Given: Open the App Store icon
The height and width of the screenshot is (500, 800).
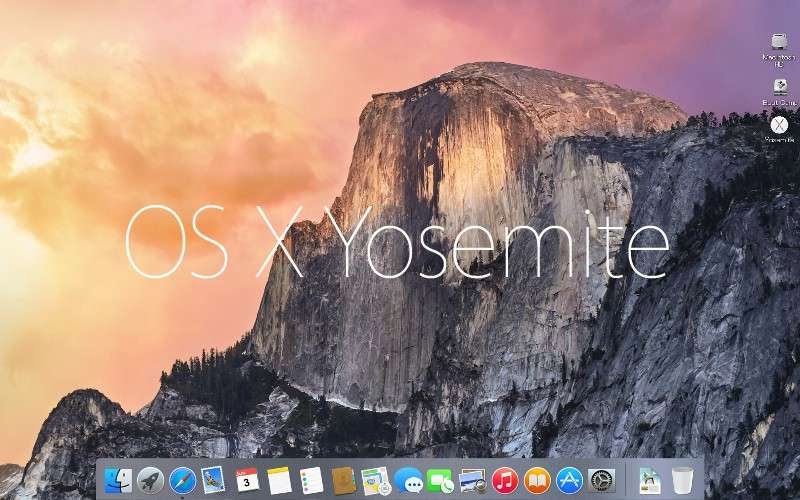Looking at the screenshot, I should (x=569, y=480).
